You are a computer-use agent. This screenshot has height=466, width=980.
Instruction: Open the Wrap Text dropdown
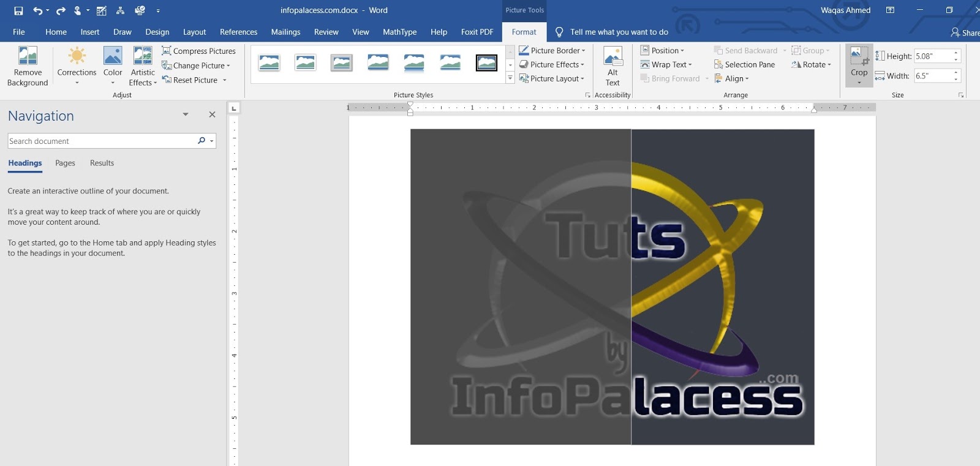pyautogui.click(x=666, y=64)
